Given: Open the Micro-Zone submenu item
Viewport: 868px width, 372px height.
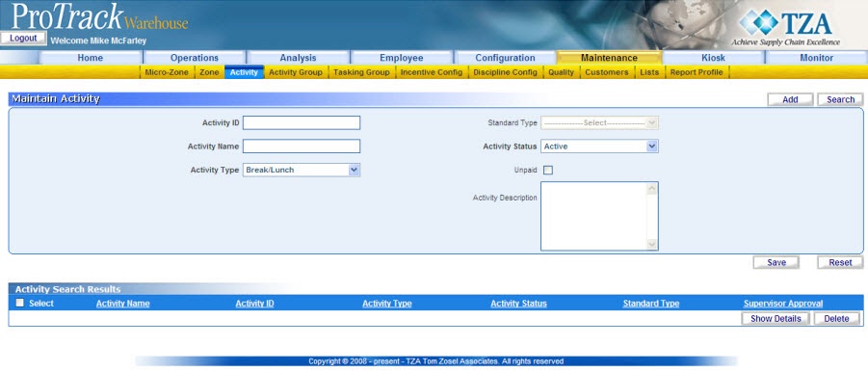Looking at the screenshot, I should (x=167, y=72).
